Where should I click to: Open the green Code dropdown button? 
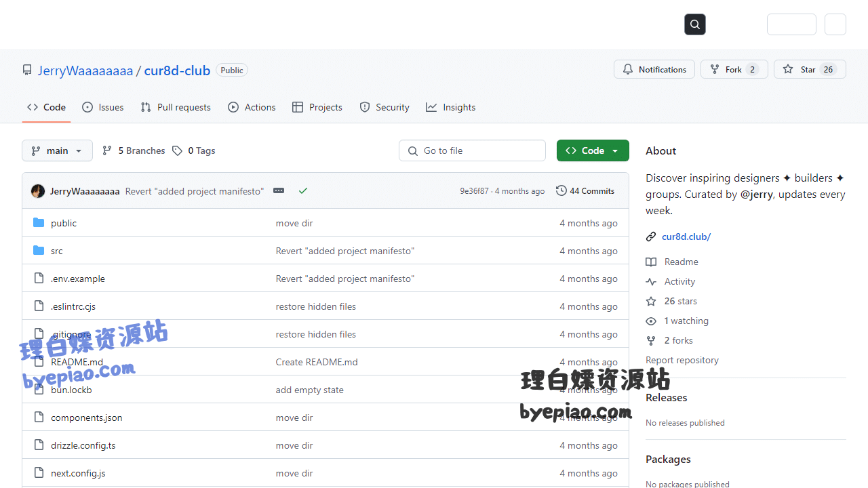593,150
